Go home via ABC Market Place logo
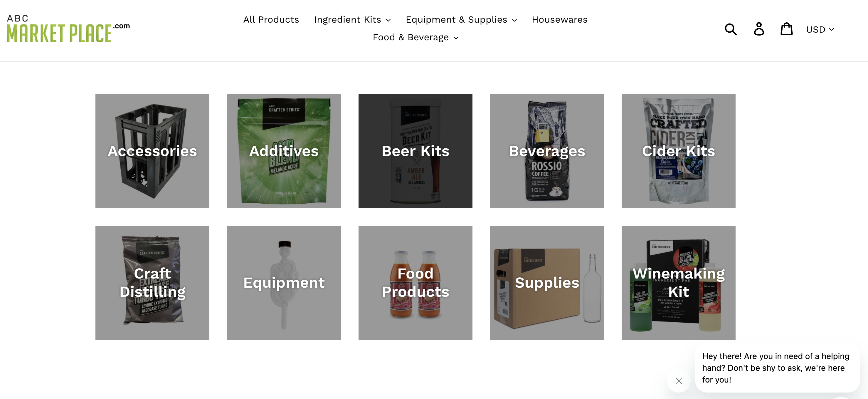 (x=68, y=29)
